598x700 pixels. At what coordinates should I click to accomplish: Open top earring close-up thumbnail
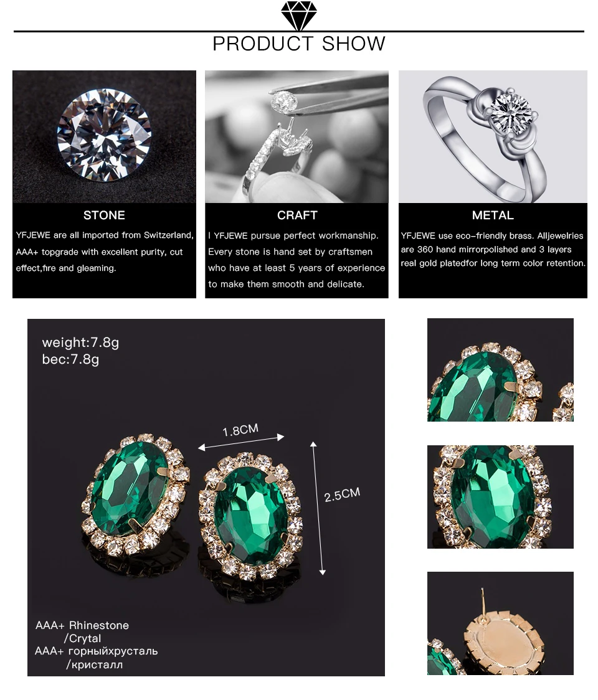[x=500, y=370]
